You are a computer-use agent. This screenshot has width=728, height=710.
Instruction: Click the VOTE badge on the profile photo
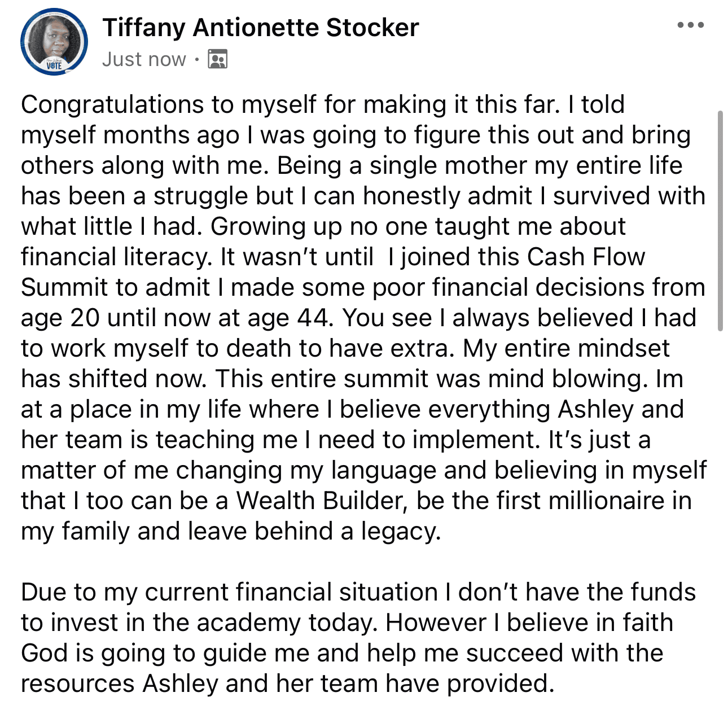pos(54,65)
